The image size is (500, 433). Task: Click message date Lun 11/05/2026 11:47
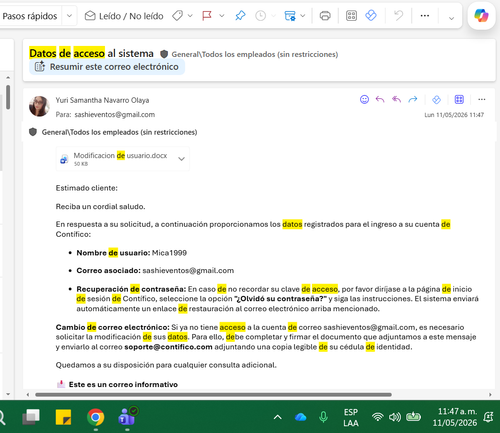point(454,115)
